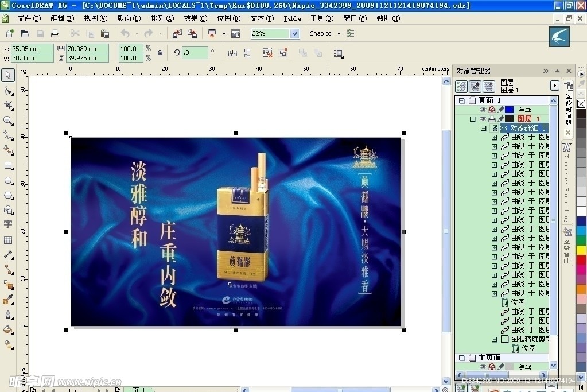The width and height of the screenshot is (587, 392).
Task: Mirror the selection horizontally
Action: coord(232,53)
